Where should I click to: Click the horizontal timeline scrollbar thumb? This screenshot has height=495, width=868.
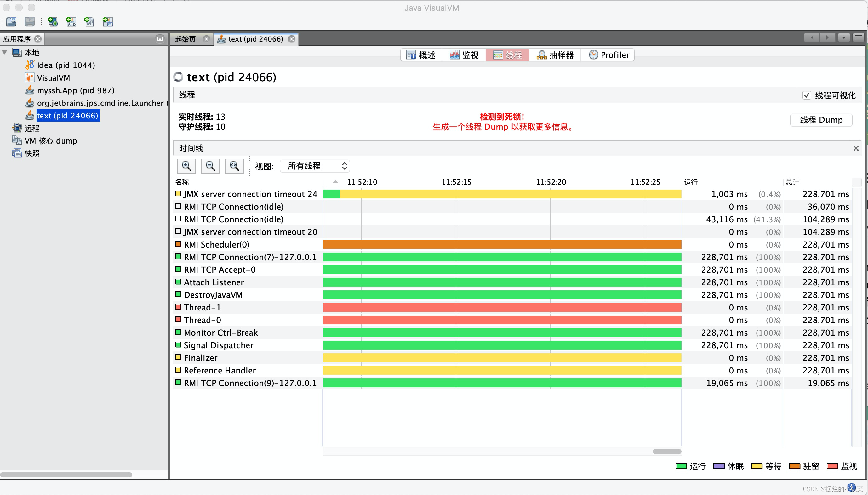[x=667, y=452]
